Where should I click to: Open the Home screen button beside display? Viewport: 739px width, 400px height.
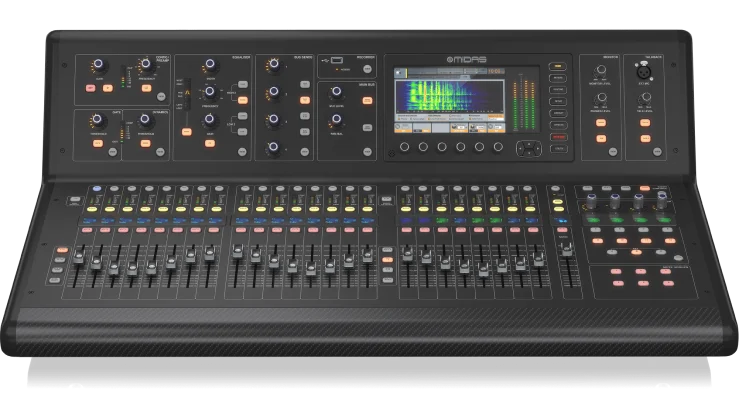[x=558, y=67]
